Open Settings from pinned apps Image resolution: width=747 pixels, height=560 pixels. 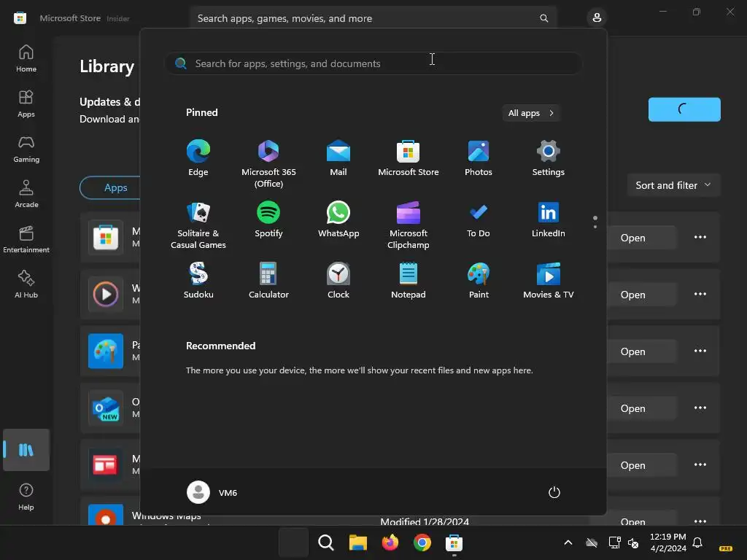point(549,158)
